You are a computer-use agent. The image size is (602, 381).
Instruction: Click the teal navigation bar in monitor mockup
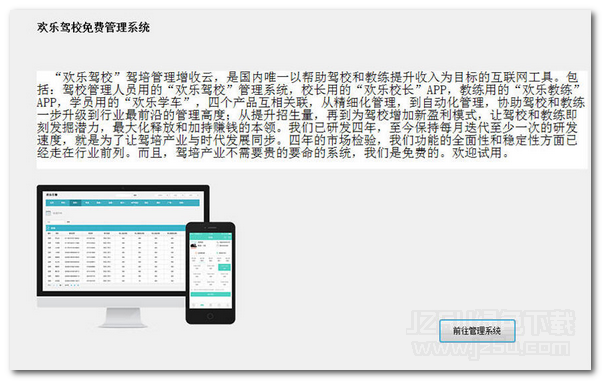click(x=122, y=203)
